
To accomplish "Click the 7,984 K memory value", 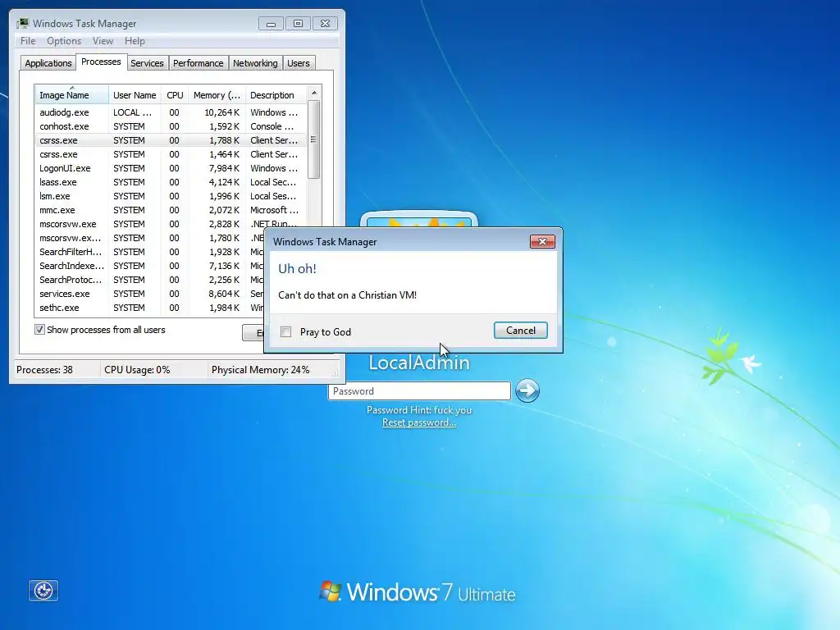I will tap(224, 168).
